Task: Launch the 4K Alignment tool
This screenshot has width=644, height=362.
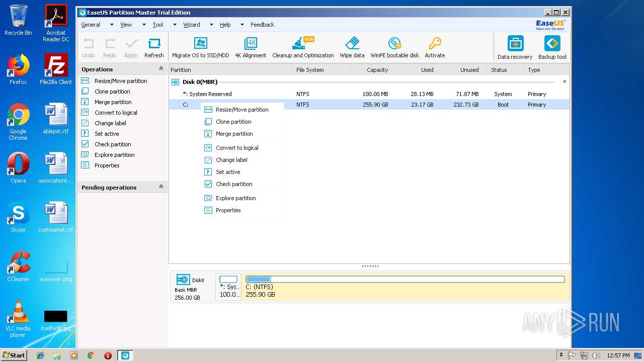Action: click(x=251, y=48)
